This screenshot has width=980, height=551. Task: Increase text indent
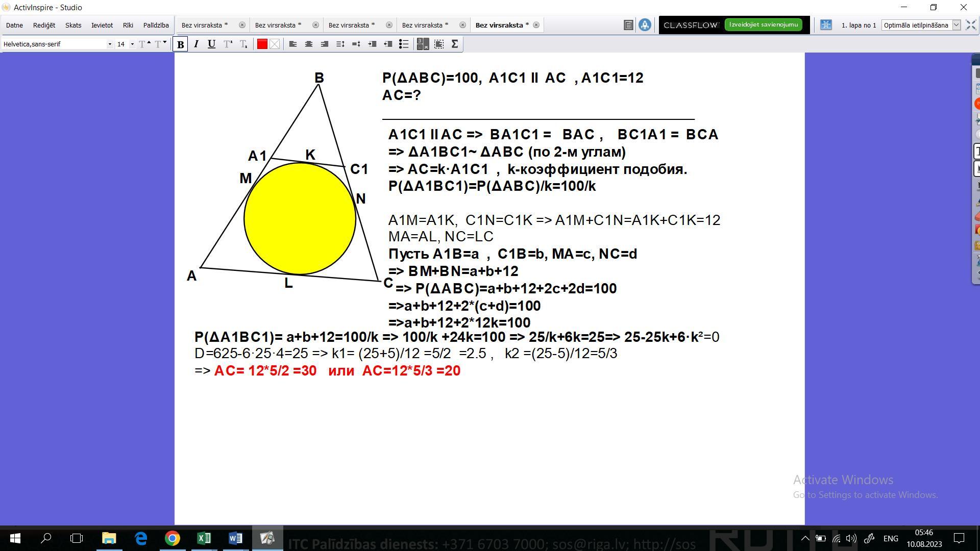(372, 44)
